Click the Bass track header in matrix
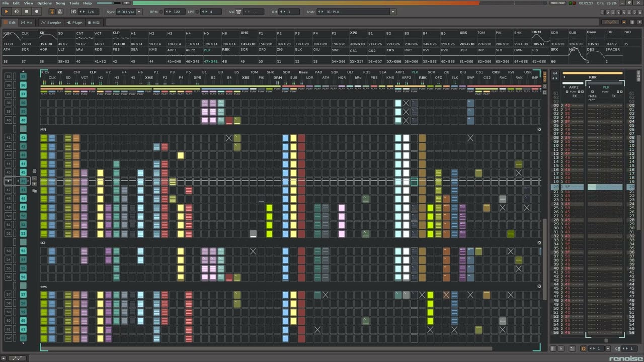Screen dimensions: 644x362 click(x=303, y=72)
